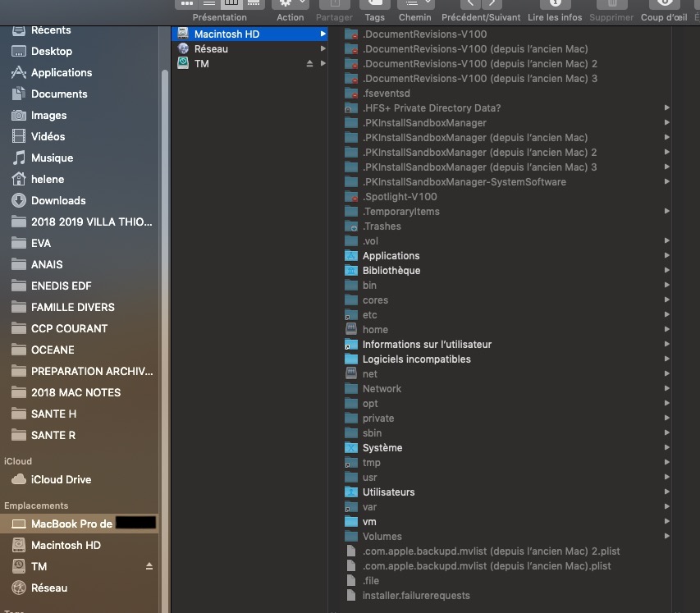This screenshot has height=613, width=700.
Task: Select the Système folder icon
Action: tap(351, 448)
